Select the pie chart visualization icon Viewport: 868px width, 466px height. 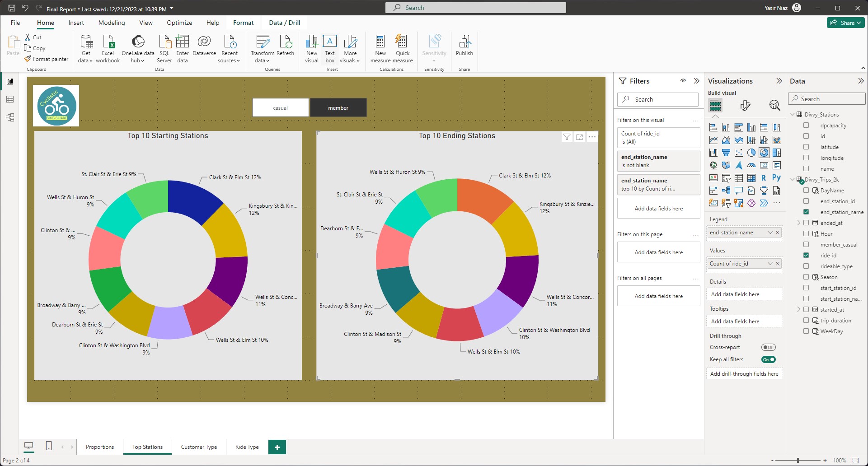point(751,153)
